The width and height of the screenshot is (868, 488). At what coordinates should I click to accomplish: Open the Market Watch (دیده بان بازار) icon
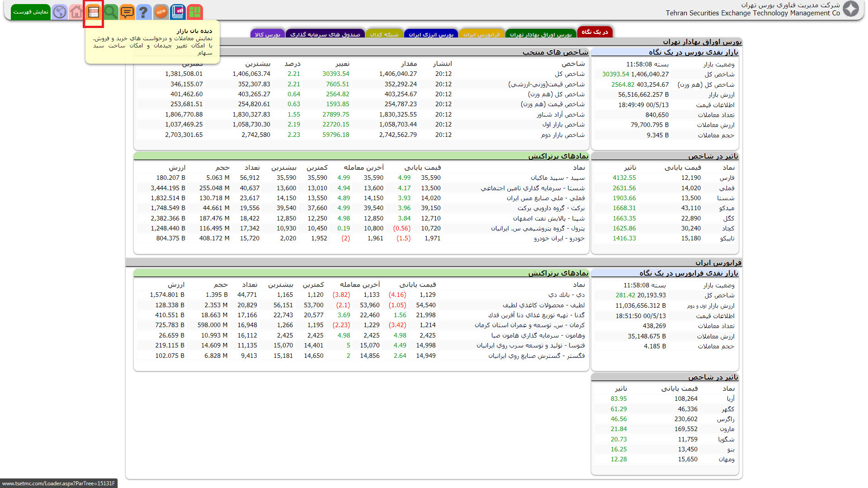coord(94,12)
